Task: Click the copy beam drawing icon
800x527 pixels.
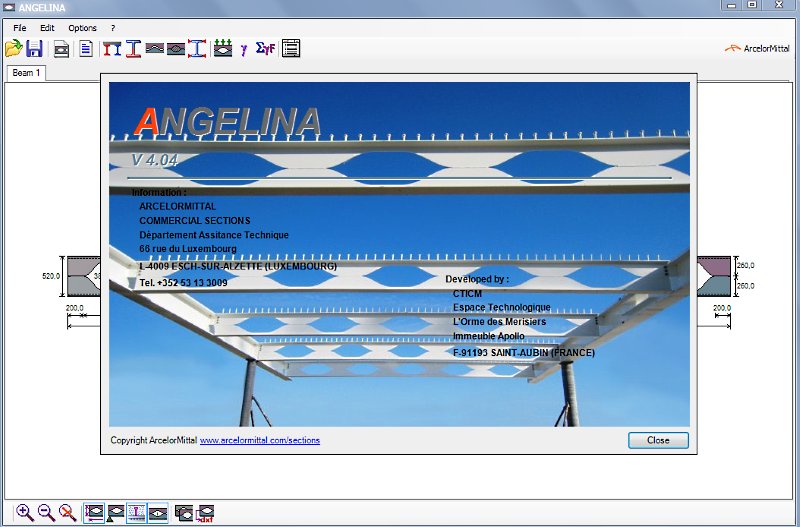Action: [x=184, y=513]
